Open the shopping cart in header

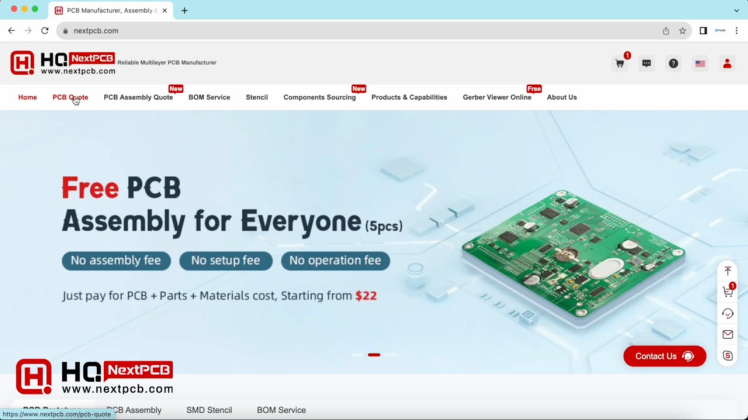pos(620,63)
